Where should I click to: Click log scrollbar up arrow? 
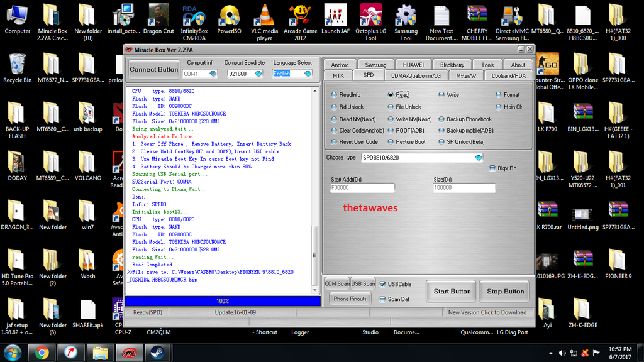click(x=315, y=91)
